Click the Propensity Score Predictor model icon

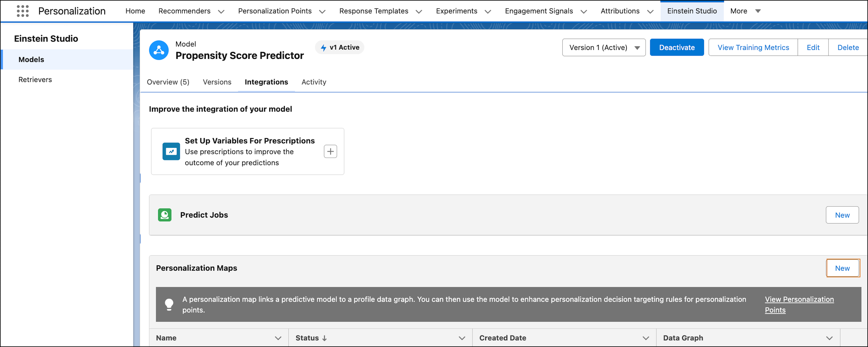point(159,50)
